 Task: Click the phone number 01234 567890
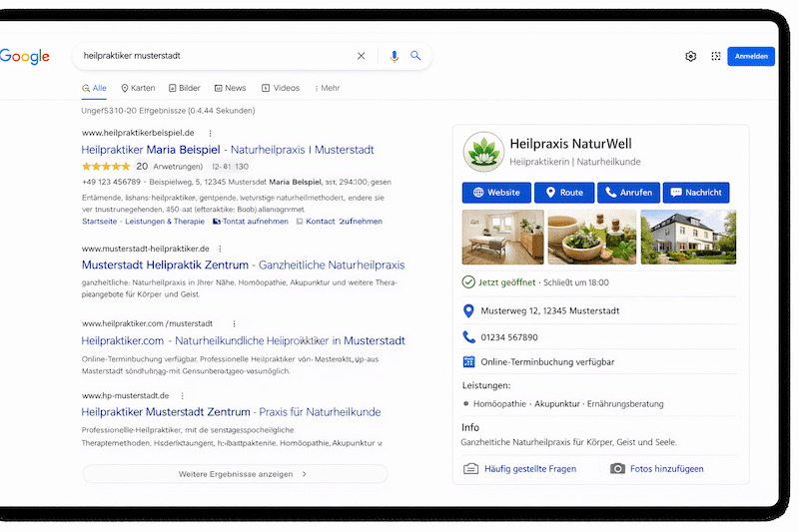tap(509, 337)
